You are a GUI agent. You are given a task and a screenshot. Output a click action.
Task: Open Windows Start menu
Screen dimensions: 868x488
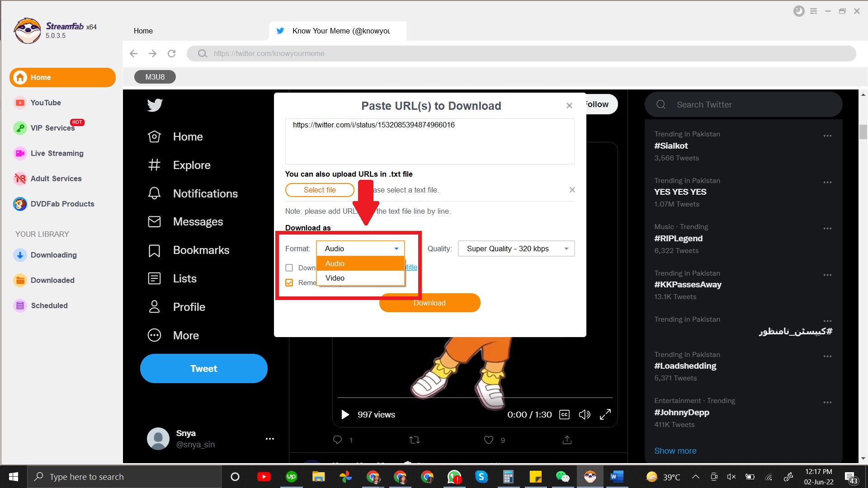14,477
